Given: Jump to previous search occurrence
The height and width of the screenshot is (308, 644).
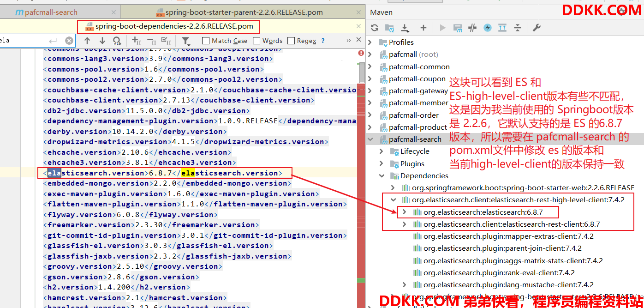Looking at the screenshot, I should (x=87, y=41).
